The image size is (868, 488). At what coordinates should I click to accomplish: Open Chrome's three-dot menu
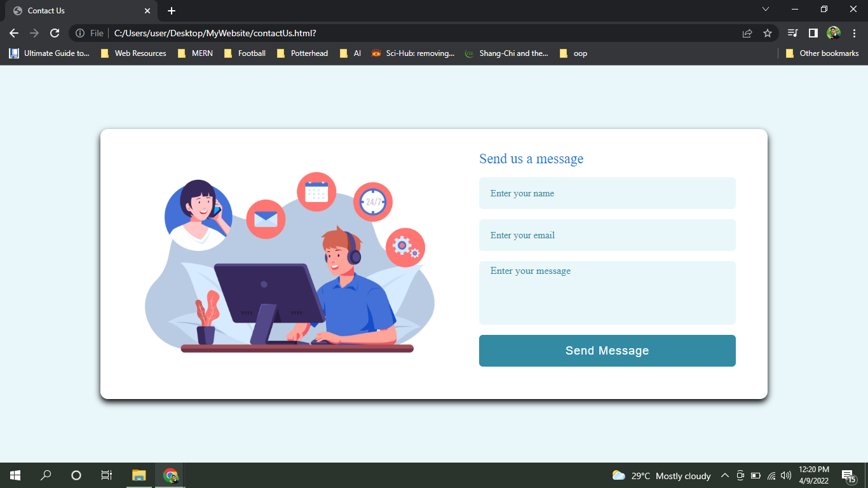coord(854,32)
